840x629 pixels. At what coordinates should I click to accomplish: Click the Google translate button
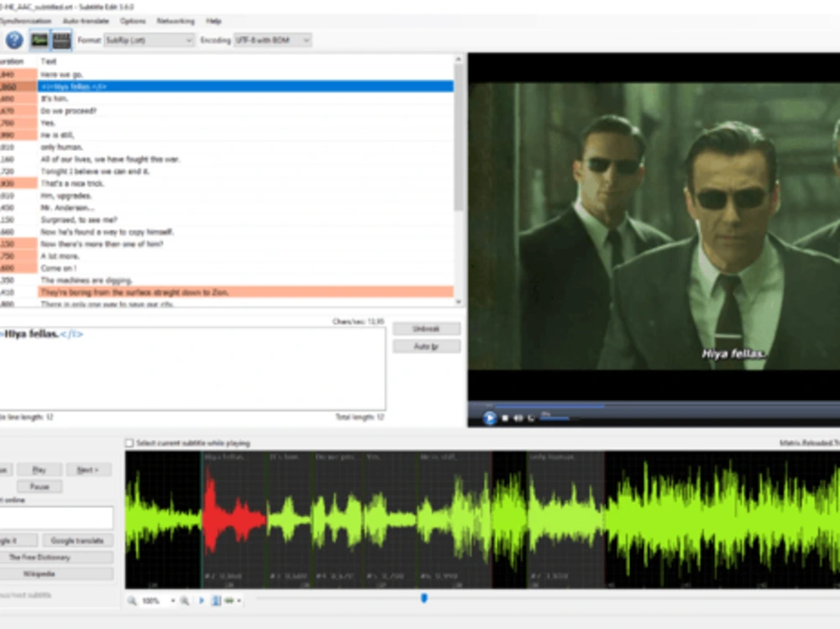pyautogui.click(x=77, y=541)
